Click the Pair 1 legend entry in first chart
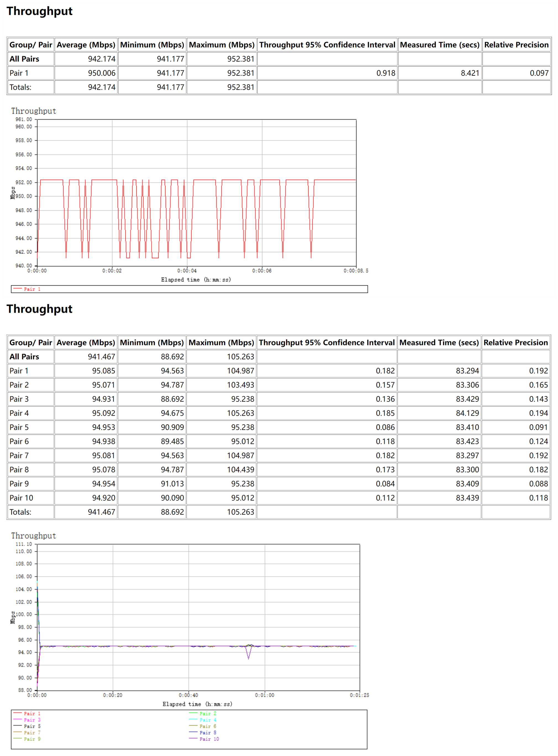Viewport: 558px width, 756px height. pyautogui.click(x=32, y=289)
